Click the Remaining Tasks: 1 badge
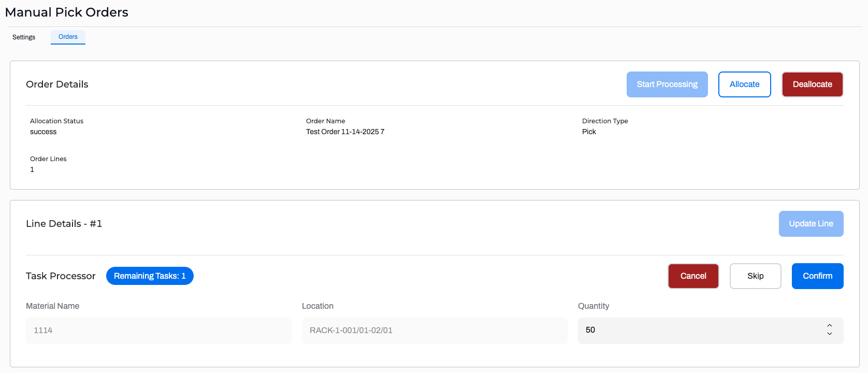This screenshot has width=868, height=373. coord(150,276)
